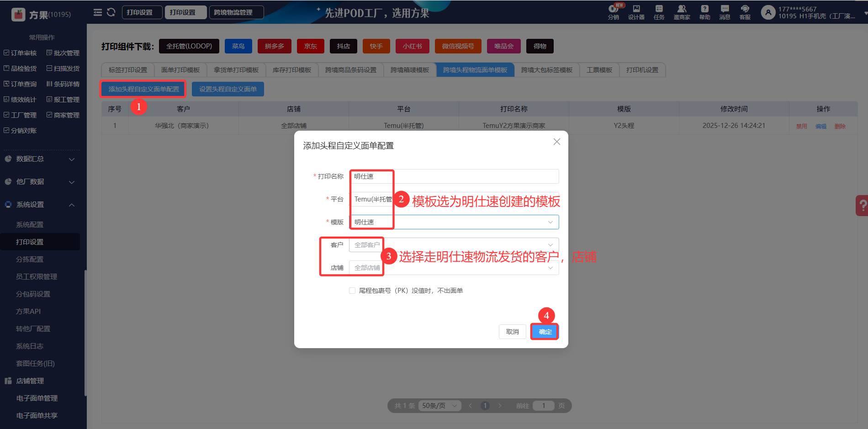Open 报工管理 shortcut in sidebar

(64, 100)
